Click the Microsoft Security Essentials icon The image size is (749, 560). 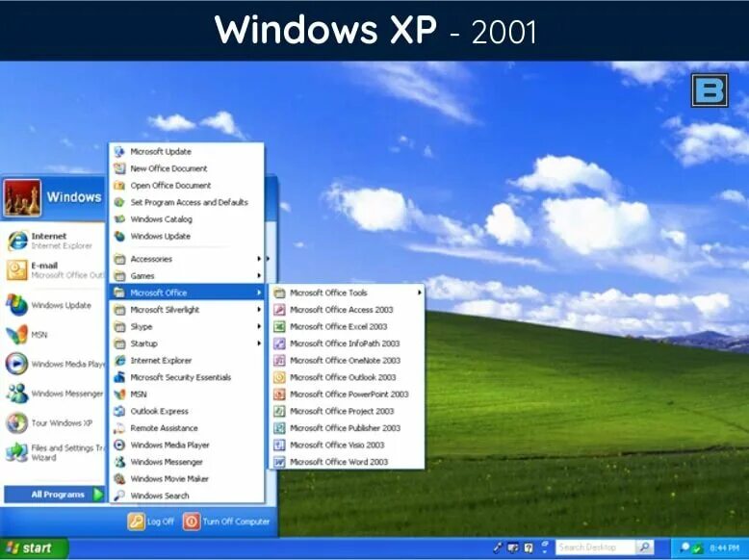point(119,377)
